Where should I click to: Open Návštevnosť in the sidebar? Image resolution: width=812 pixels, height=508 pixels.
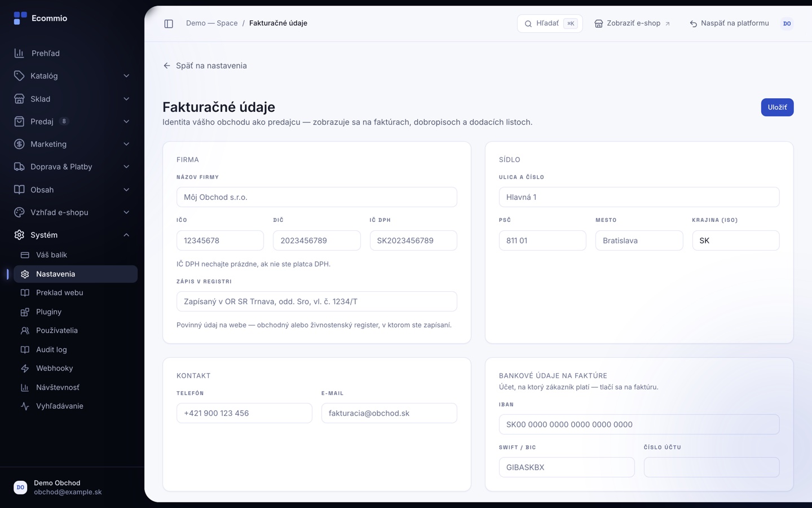[76, 388]
